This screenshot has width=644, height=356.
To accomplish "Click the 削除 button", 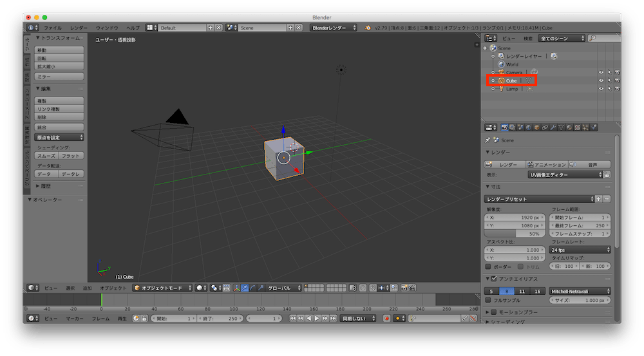I will click(x=59, y=117).
